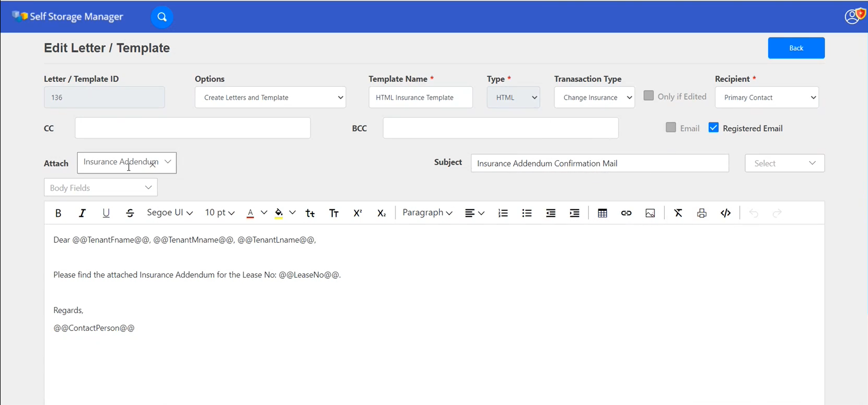868x405 pixels.
Task: Open the Segoe UI font family menu
Action: [x=169, y=213]
